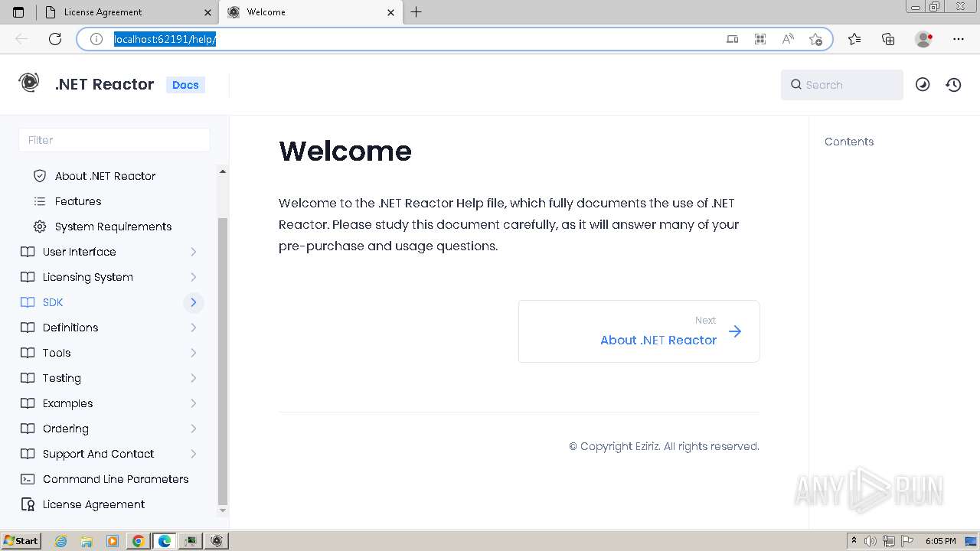Refresh the browser page
The image size is (980, 551).
(55, 39)
